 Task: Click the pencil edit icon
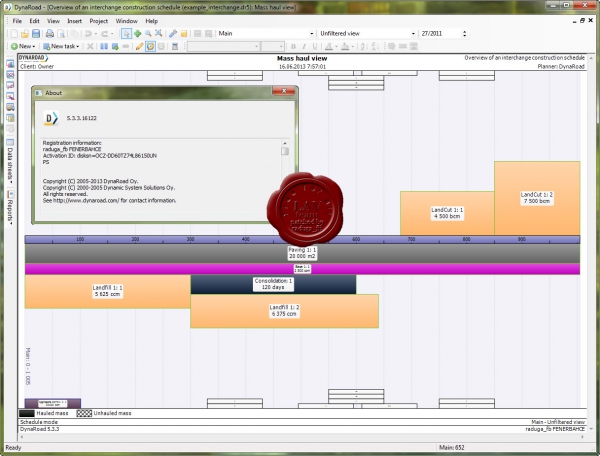pos(140,46)
